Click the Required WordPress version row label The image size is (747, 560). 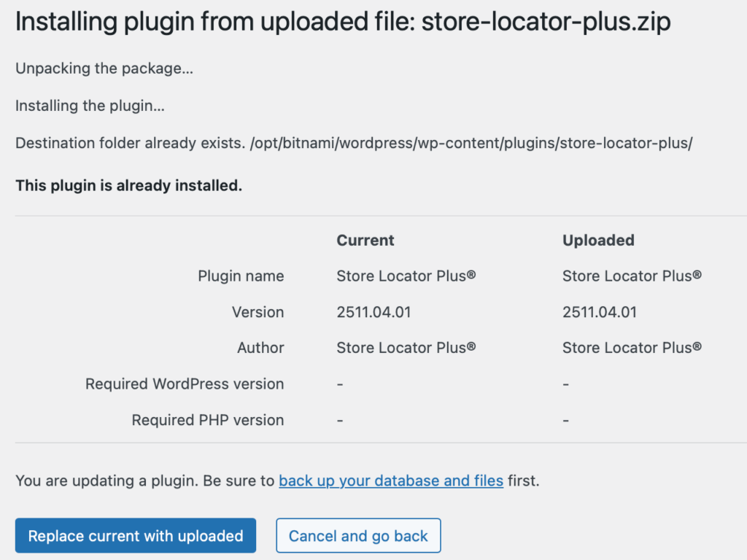[x=185, y=384]
